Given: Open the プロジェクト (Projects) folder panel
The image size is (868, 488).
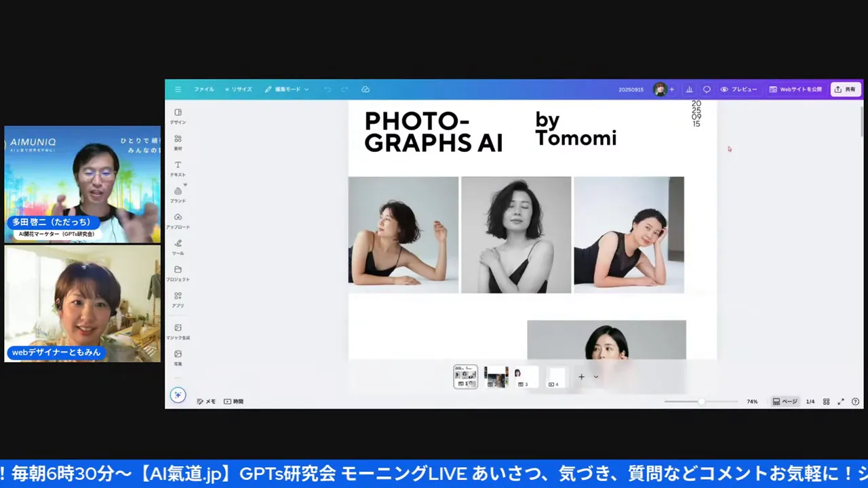Looking at the screenshot, I should click(178, 273).
